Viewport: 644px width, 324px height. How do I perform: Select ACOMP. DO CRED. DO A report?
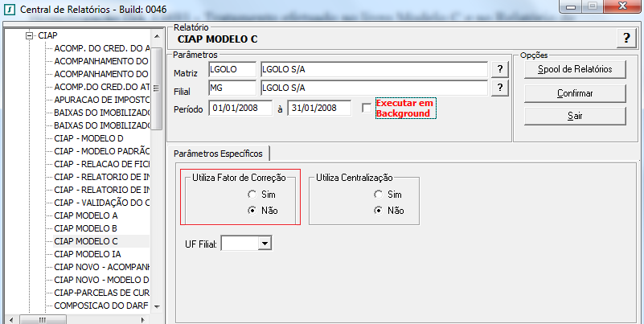pos(102,48)
